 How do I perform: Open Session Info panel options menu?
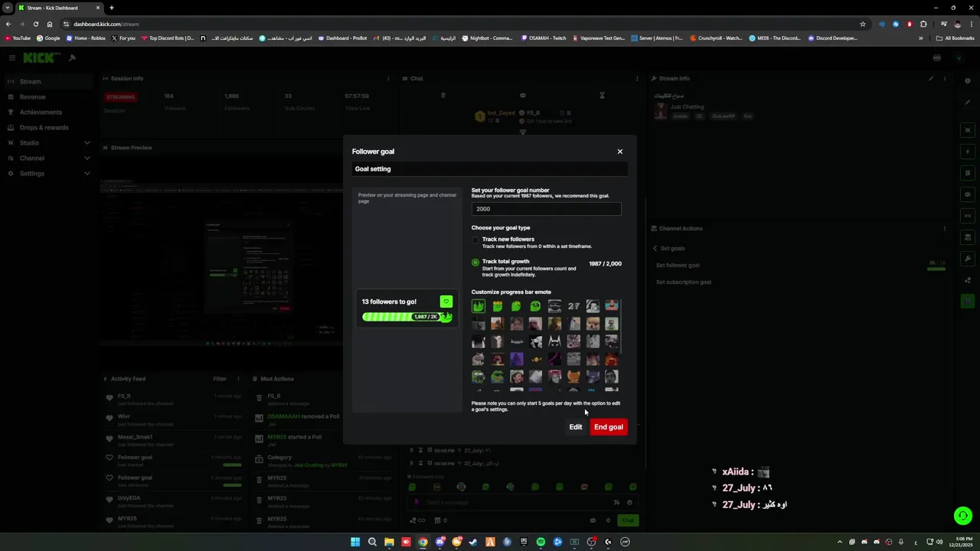click(388, 78)
